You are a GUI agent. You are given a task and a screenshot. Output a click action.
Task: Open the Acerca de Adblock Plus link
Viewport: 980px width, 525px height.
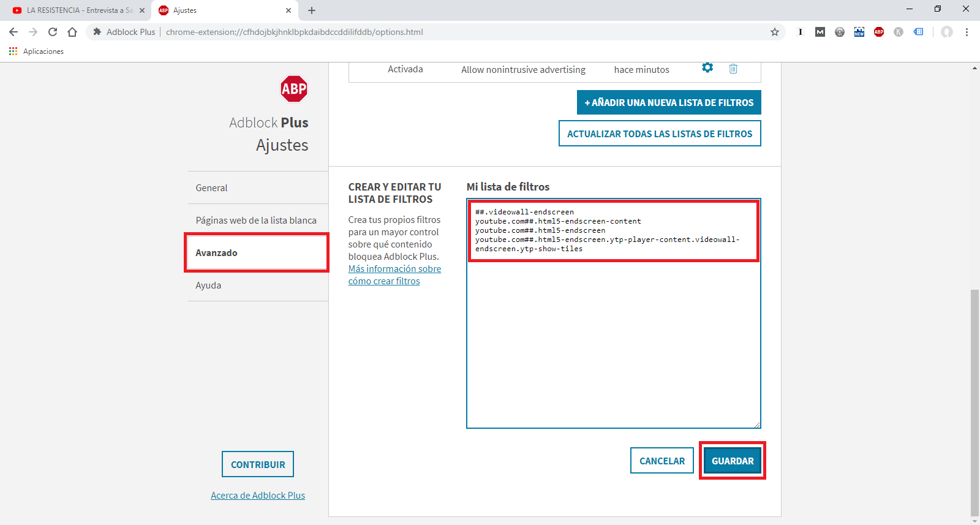click(258, 496)
